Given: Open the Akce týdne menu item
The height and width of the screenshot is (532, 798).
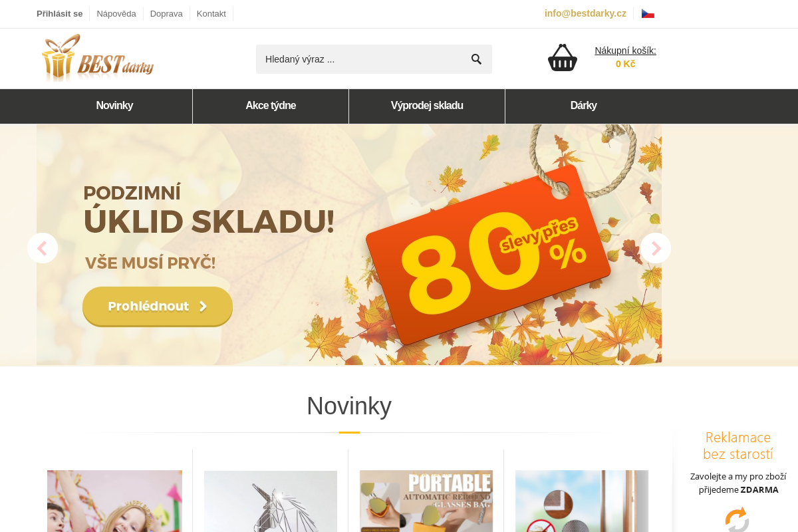Looking at the screenshot, I should (x=271, y=106).
